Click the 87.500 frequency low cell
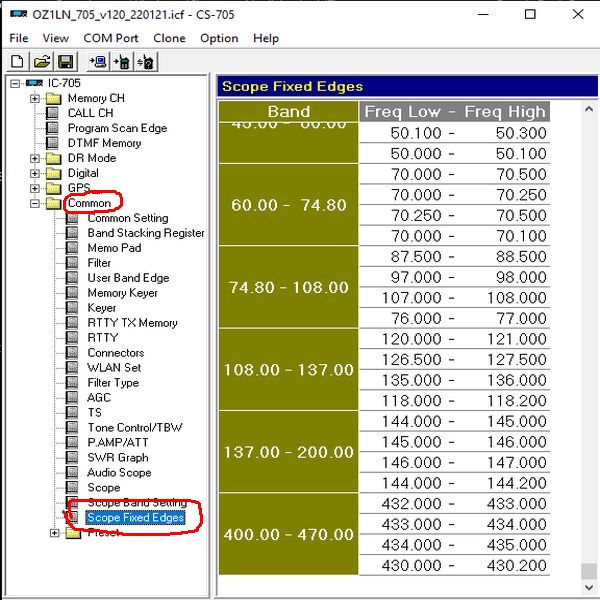The width and height of the screenshot is (600, 600). coord(416,256)
